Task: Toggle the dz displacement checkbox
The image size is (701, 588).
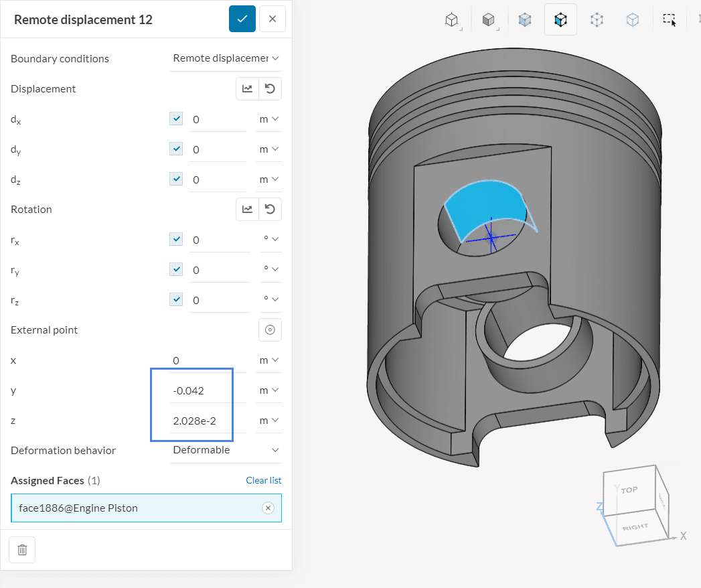Action: click(x=176, y=179)
